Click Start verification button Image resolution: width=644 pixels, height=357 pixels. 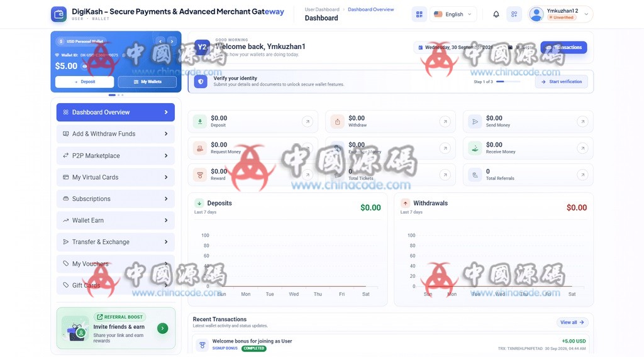click(x=562, y=82)
